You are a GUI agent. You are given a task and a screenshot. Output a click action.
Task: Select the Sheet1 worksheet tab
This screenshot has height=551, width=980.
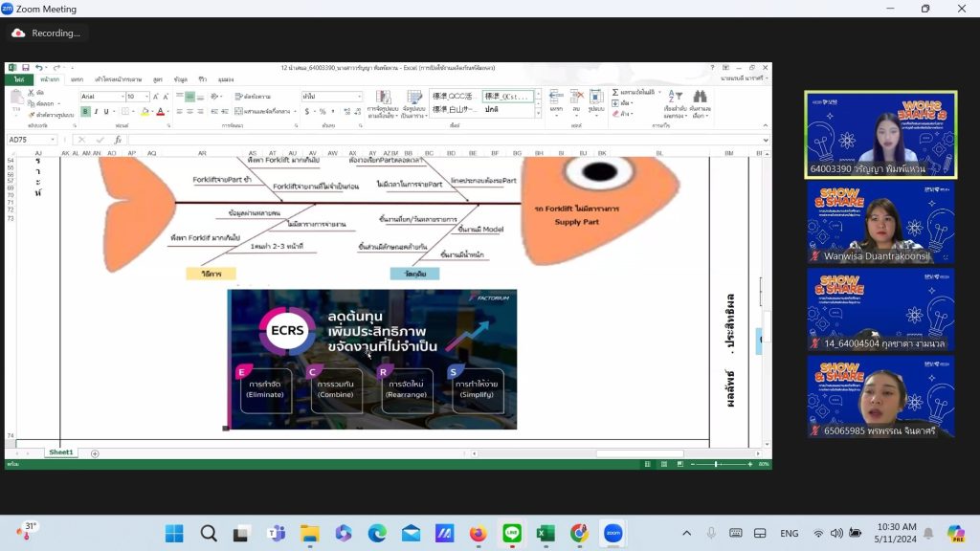click(61, 452)
